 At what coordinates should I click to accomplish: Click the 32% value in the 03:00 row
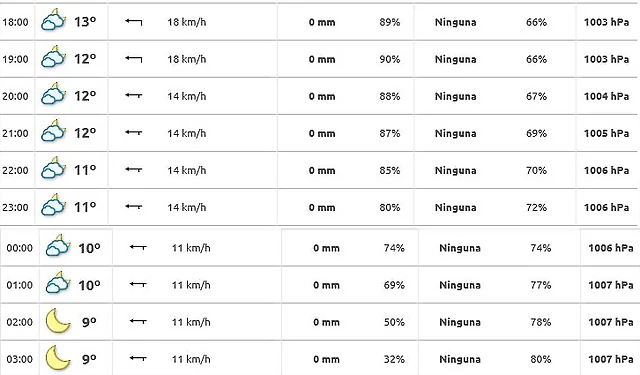pyautogui.click(x=394, y=359)
